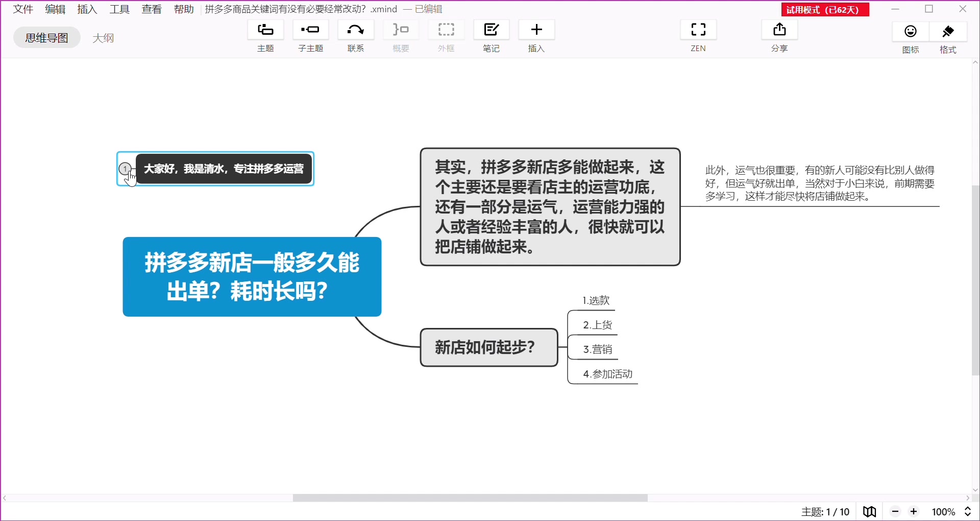Select subtopic 3.营销
Screen dimensions: 980x521
[x=598, y=349]
